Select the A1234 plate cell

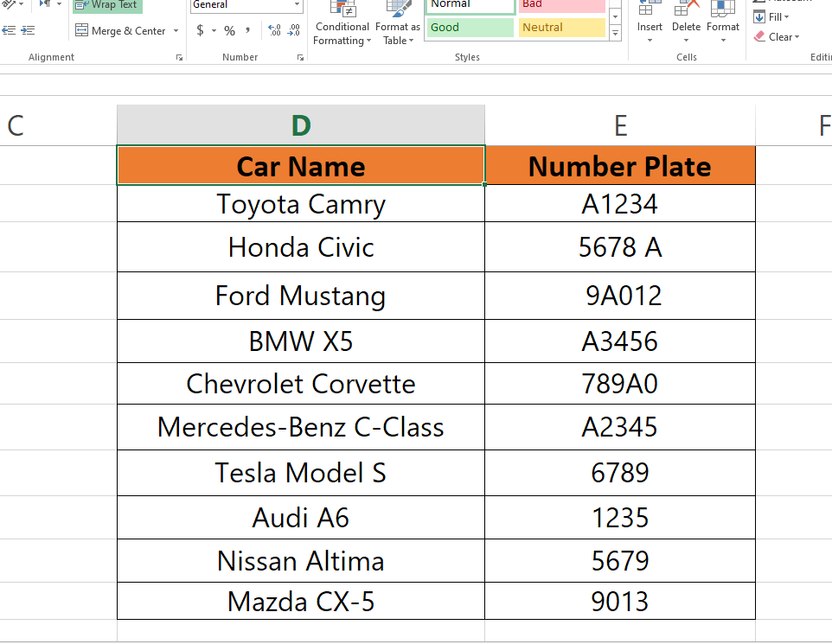620,203
